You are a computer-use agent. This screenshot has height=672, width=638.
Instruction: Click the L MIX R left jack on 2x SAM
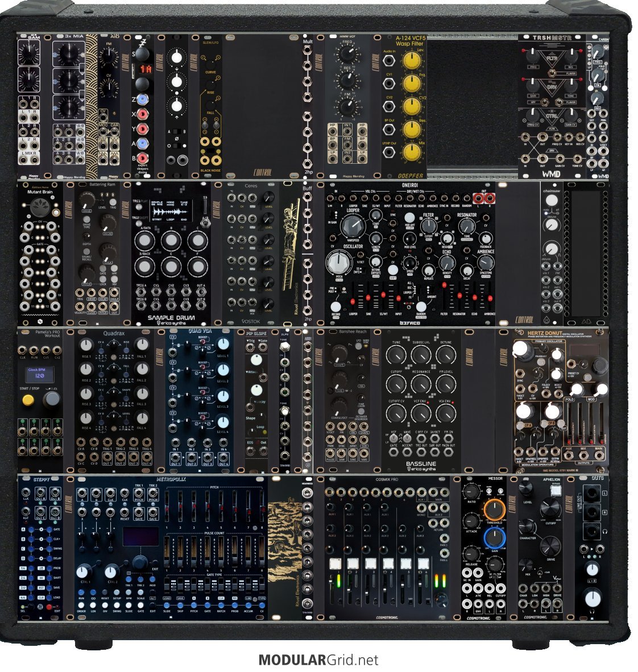(x=23, y=160)
